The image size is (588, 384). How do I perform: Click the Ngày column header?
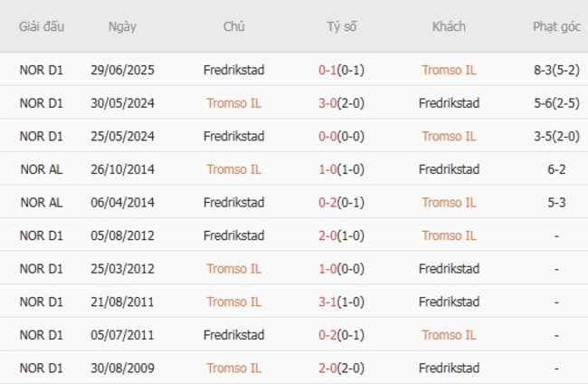(122, 26)
